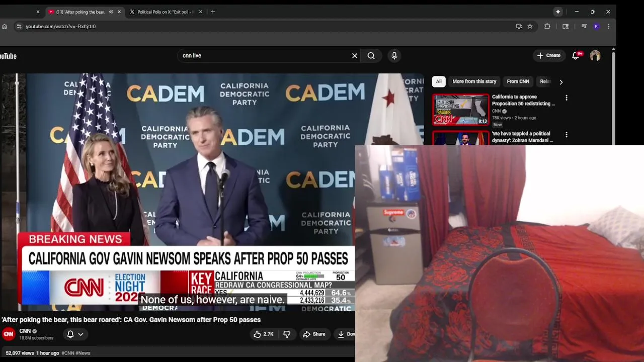This screenshot has height=362, width=644.
Task: Open options menu for Proposition 50 video
Action: click(567, 98)
